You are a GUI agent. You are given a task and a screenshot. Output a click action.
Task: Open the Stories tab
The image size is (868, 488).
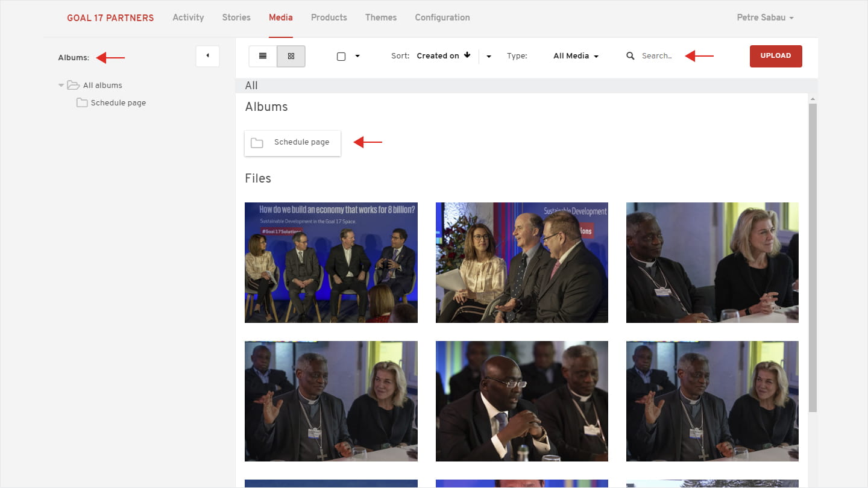coord(236,17)
